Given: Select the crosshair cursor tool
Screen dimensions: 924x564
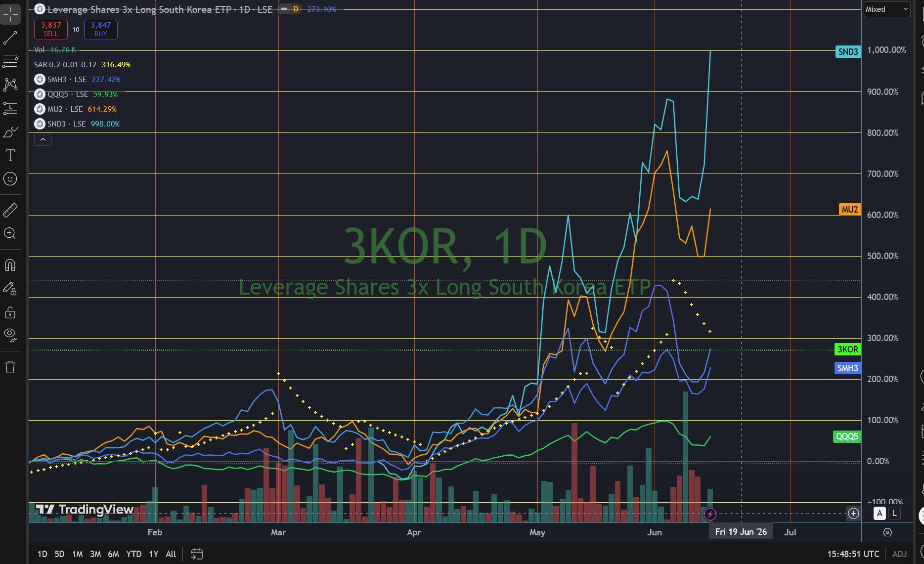Looking at the screenshot, I should tap(10, 14).
